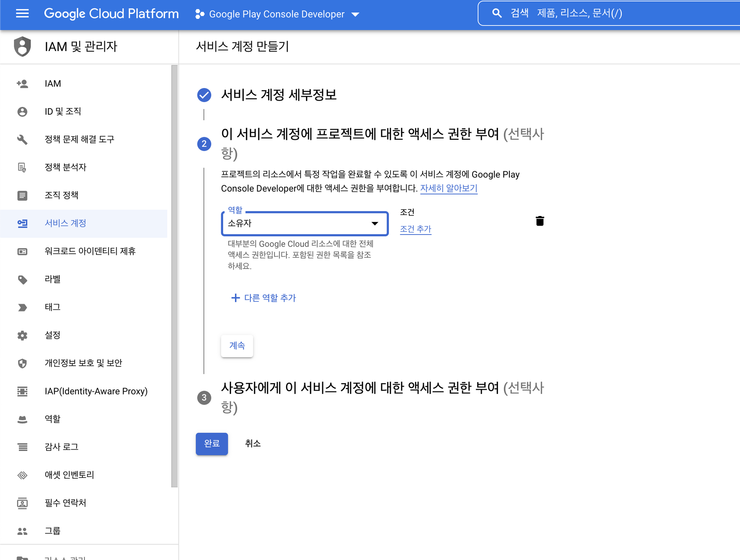Viewport: 740px width, 560px height.
Task: Open 워크로드 아이덴티티 제휴 menu item
Action: click(90, 251)
